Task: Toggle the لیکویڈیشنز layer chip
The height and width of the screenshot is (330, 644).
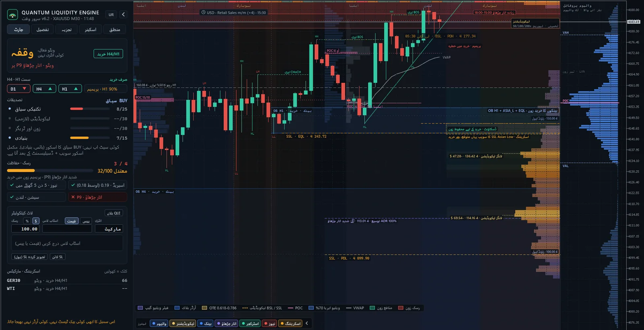Action: (x=183, y=324)
